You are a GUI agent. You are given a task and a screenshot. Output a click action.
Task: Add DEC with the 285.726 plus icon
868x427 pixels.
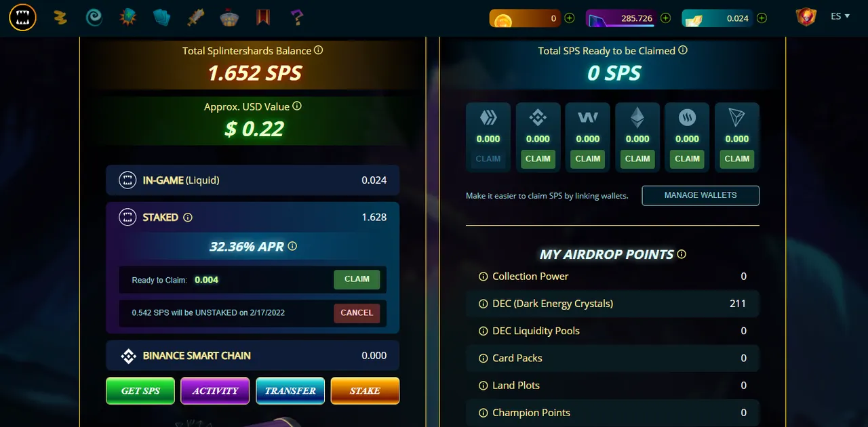point(666,18)
